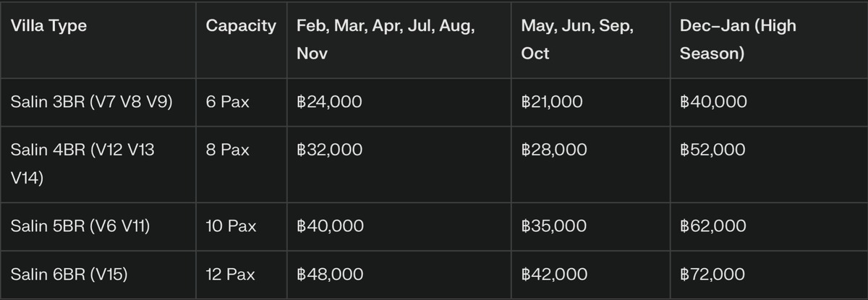Select the ฿52,000 high season price
The height and width of the screenshot is (300, 868).
pos(712,150)
